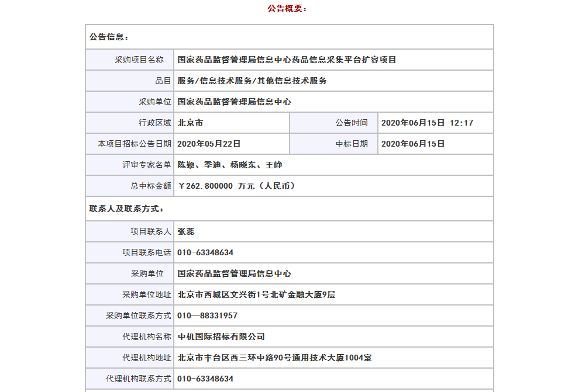The image size is (575, 392).
Task: Click the 代理机构联系方式 label
Action: pyautogui.click(x=139, y=379)
